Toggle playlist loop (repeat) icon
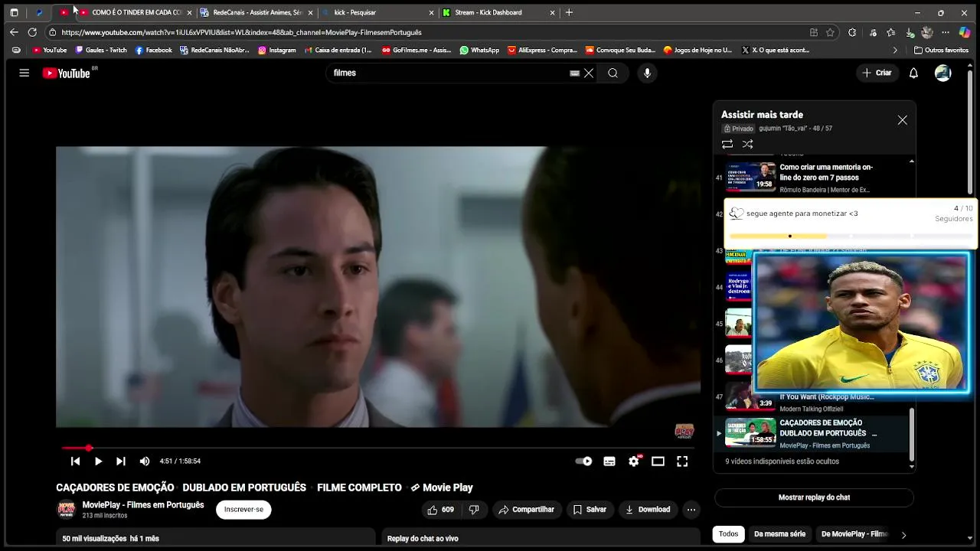 pyautogui.click(x=727, y=144)
